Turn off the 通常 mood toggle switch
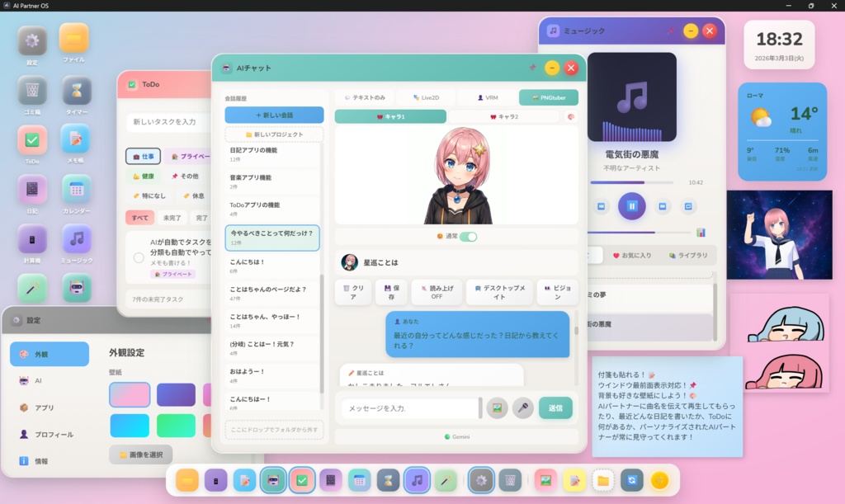Viewport: 845px width, 504px height. tap(470, 235)
